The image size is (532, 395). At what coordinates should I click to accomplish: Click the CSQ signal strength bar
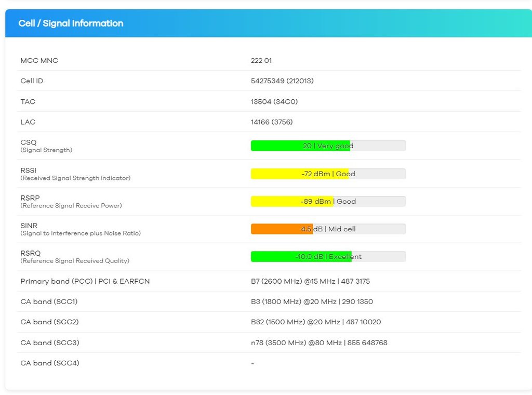328,146
